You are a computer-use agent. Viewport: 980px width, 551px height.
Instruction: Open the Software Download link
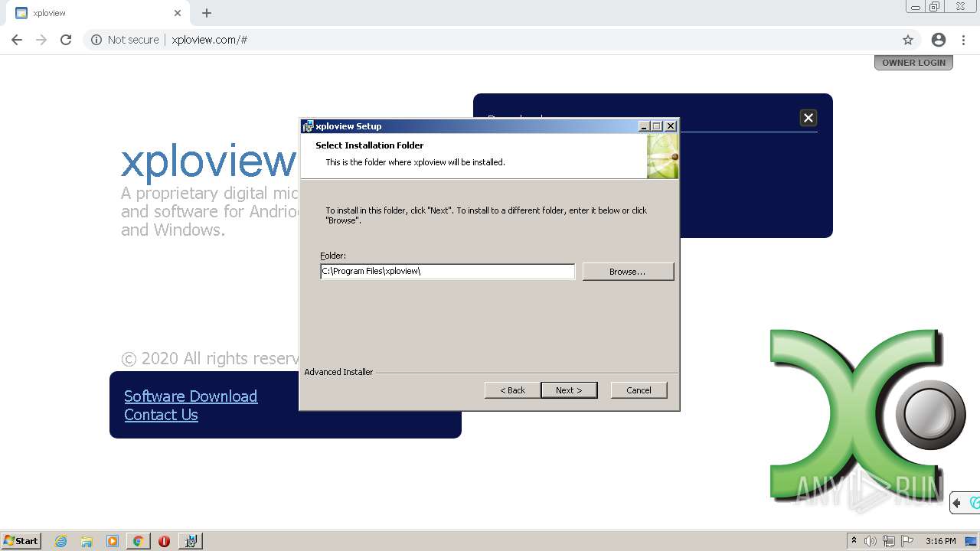click(191, 396)
